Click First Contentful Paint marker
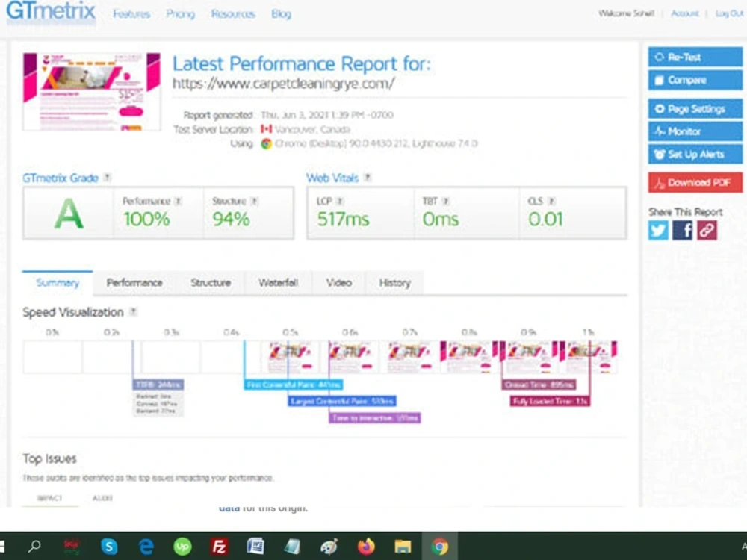The height and width of the screenshot is (560, 747). pos(294,385)
